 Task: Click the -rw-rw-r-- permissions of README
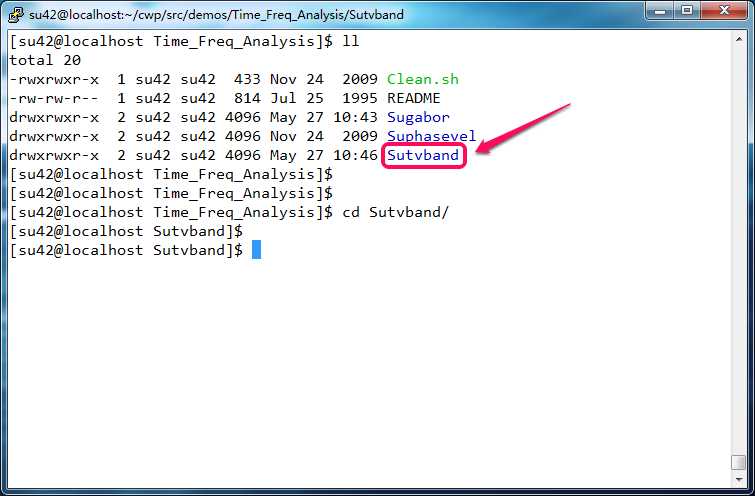pyautogui.click(x=54, y=98)
